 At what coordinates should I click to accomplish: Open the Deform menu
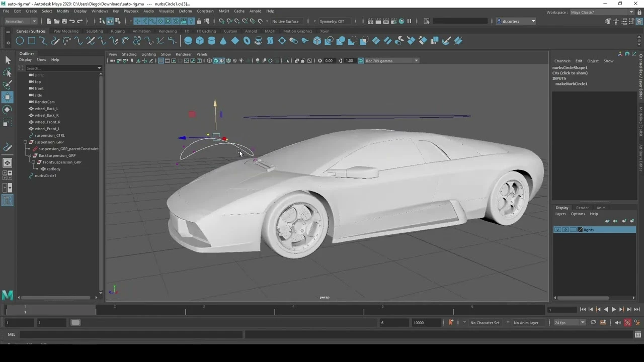point(185,11)
